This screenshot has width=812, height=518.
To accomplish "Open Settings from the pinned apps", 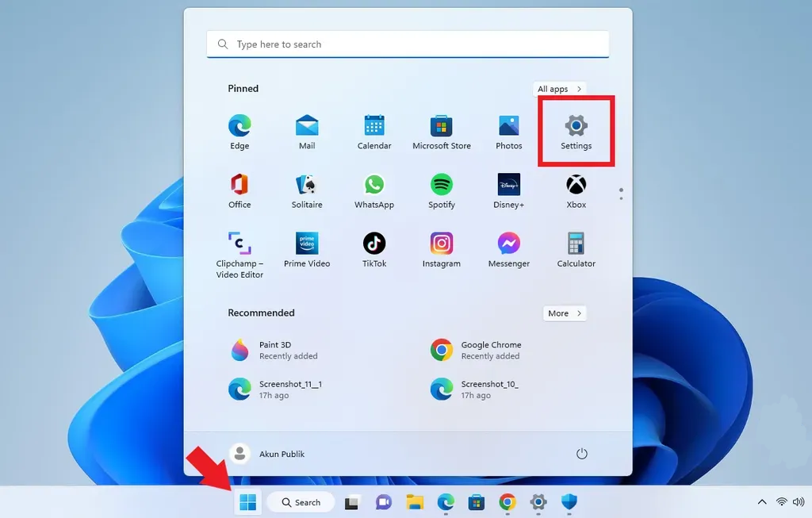I will click(576, 132).
